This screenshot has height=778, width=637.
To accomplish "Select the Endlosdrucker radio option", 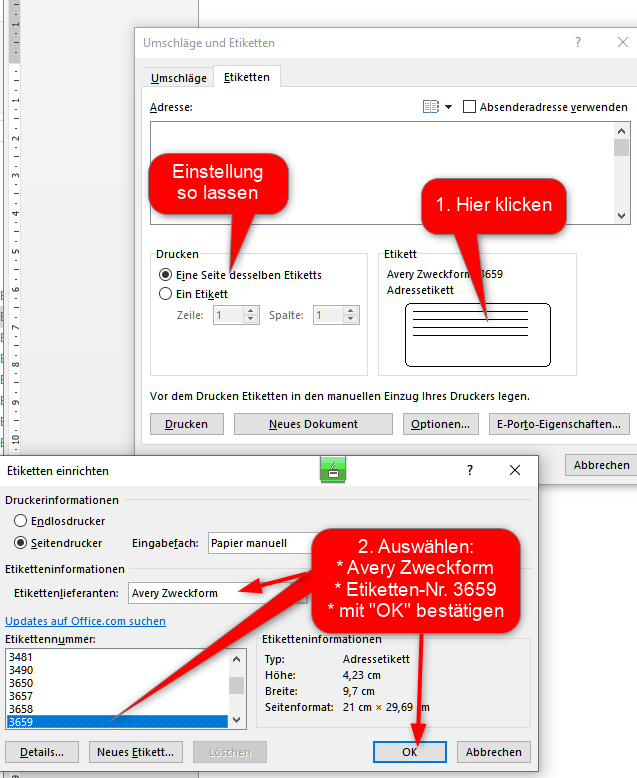I will click(x=20, y=521).
